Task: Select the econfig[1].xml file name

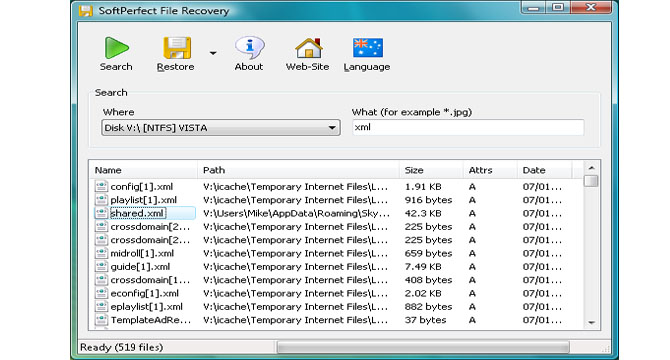Action: 144,293
